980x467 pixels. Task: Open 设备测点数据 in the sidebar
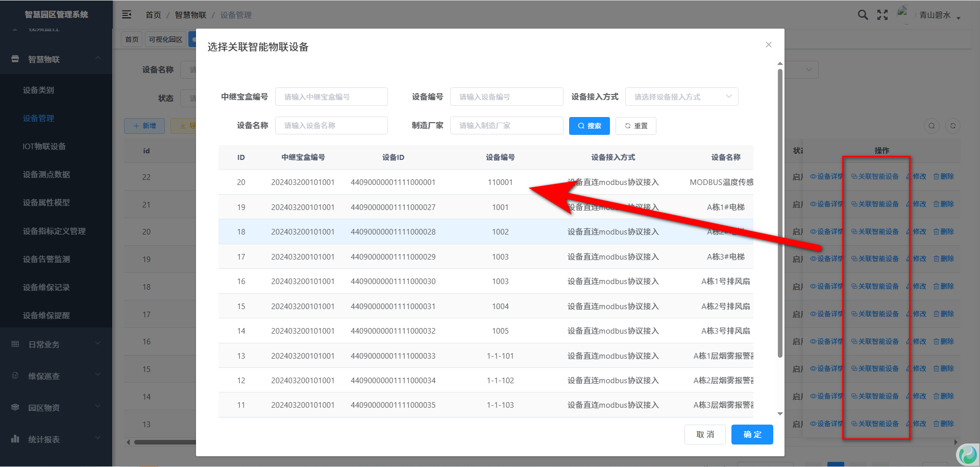coord(46,174)
